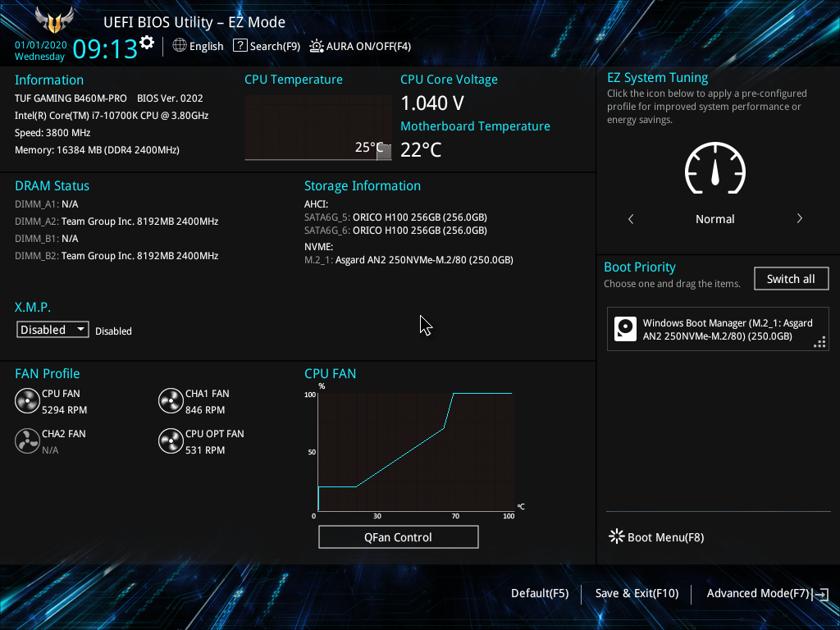Click the 1.040 V voltage value

click(x=432, y=103)
